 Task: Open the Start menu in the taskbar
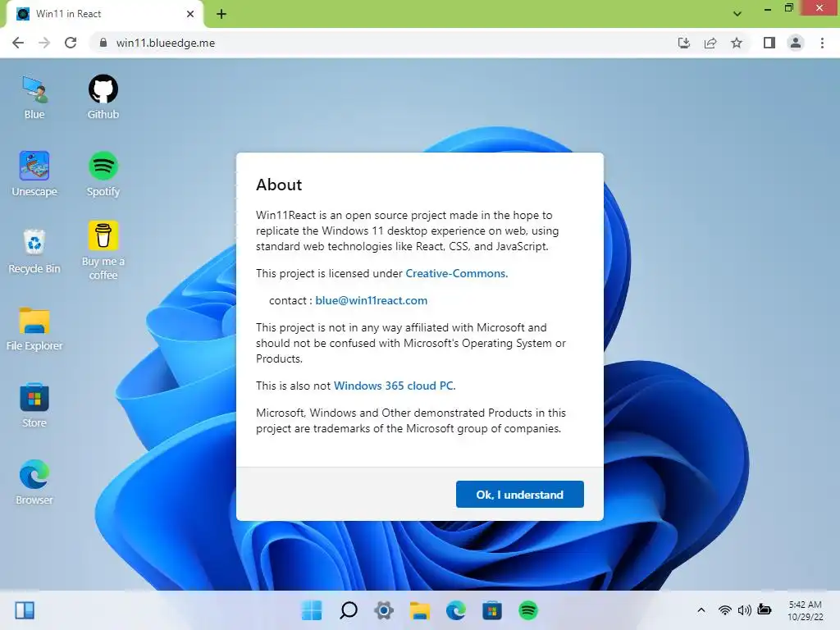point(312,610)
